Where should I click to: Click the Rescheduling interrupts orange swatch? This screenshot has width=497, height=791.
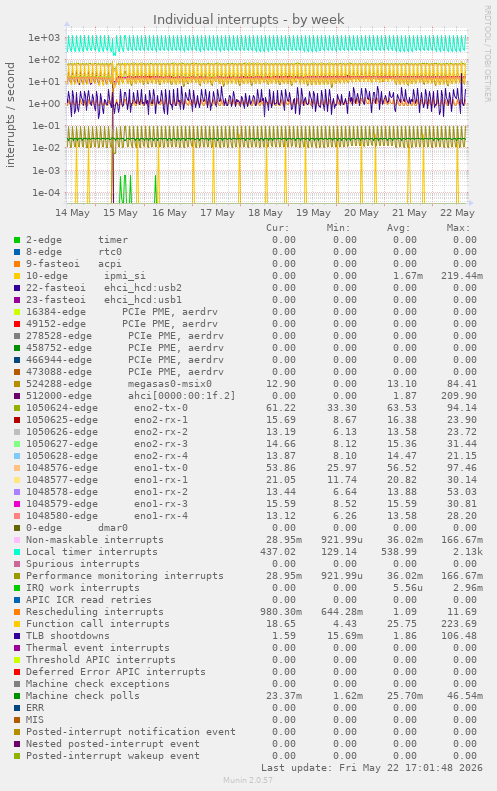point(17,612)
